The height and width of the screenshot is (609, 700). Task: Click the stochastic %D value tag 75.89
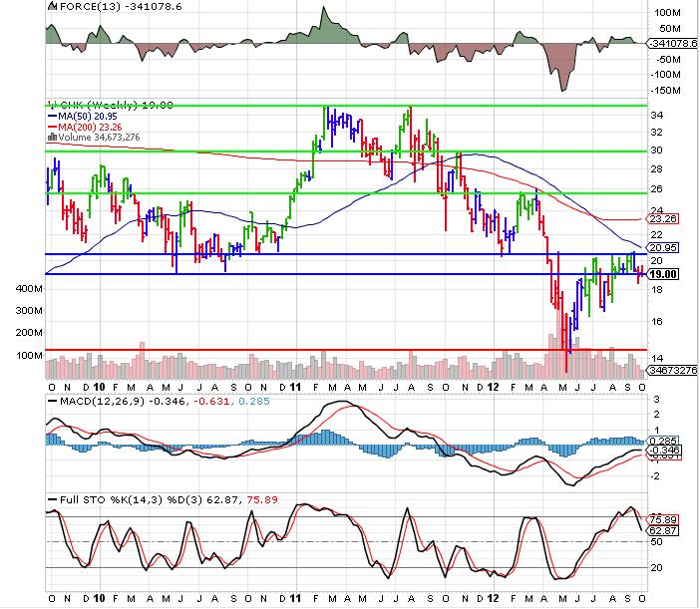(x=662, y=519)
